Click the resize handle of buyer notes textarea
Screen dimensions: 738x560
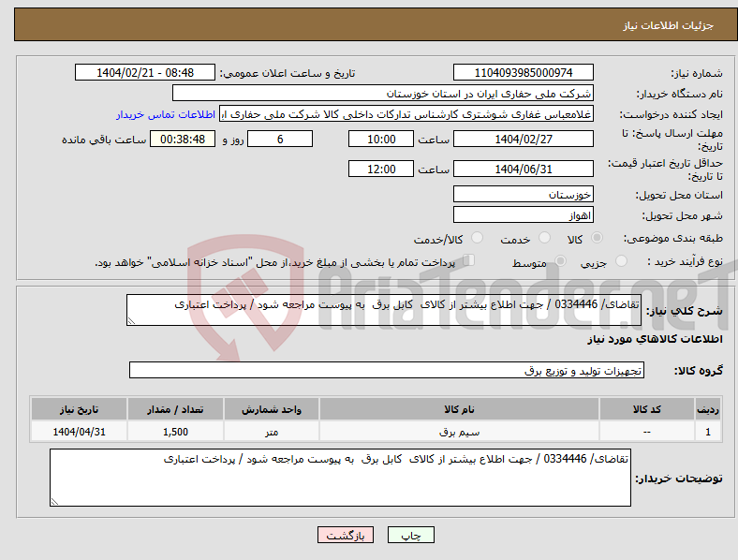(54, 502)
